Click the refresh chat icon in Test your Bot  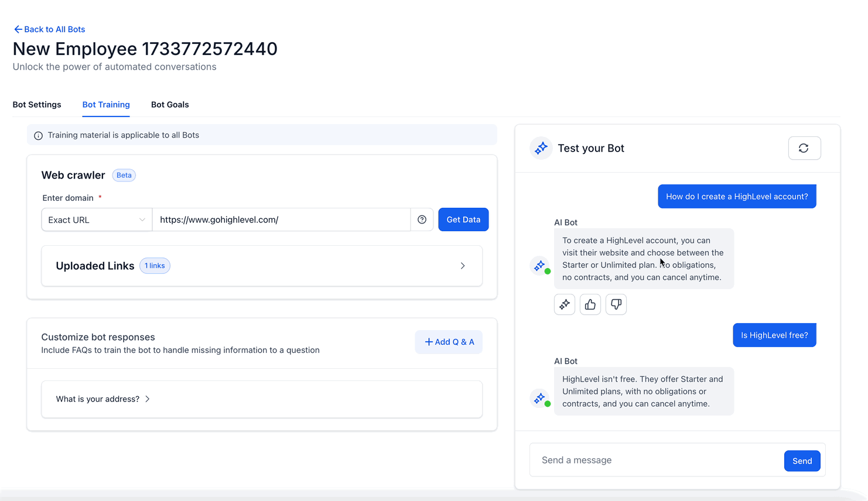click(804, 149)
